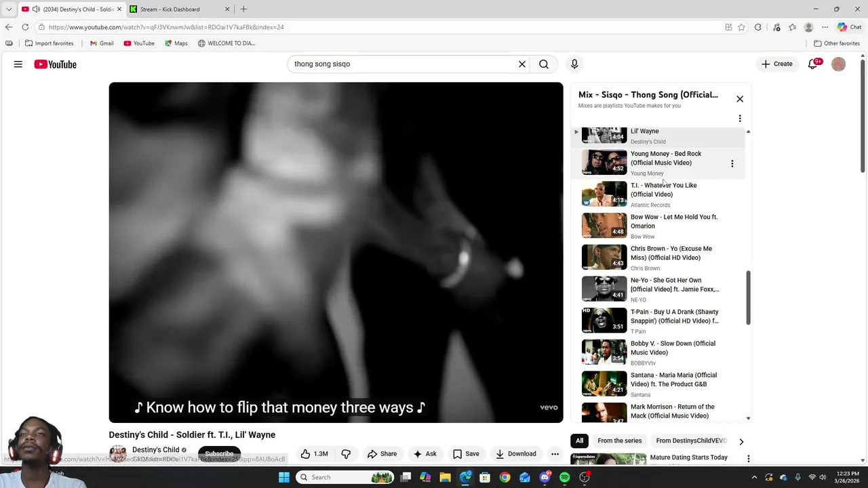
Task: Open Spotify from the taskbar
Action: (x=565, y=477)
